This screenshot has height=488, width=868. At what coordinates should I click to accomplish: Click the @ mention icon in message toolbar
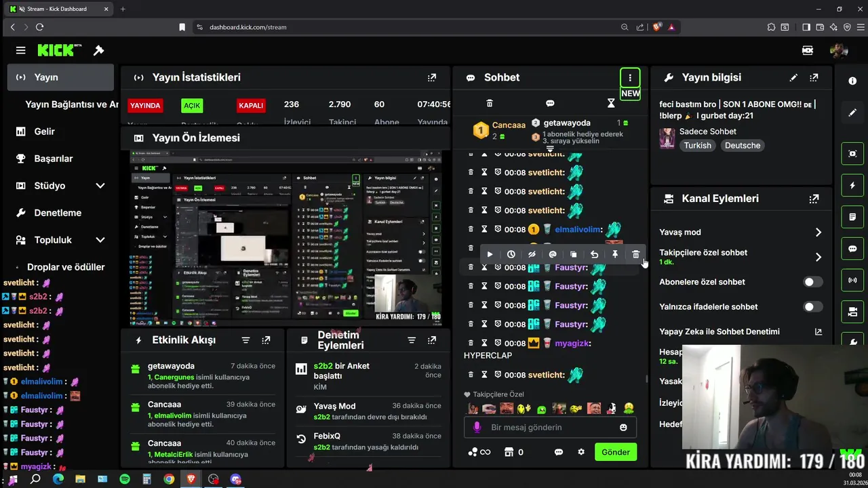[x=553, y=254]
